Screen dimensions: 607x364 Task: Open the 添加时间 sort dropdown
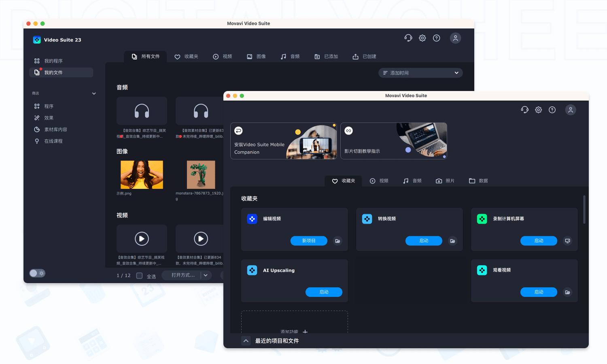[420, 72]
